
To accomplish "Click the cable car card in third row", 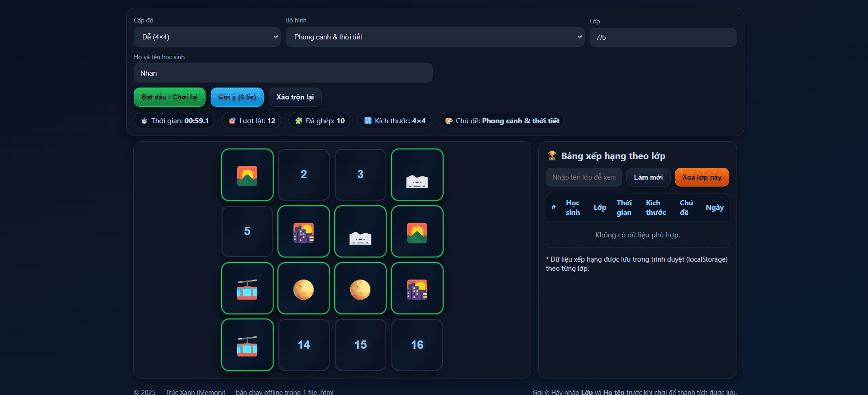I will pyautogui.click(x=247, y=288).
